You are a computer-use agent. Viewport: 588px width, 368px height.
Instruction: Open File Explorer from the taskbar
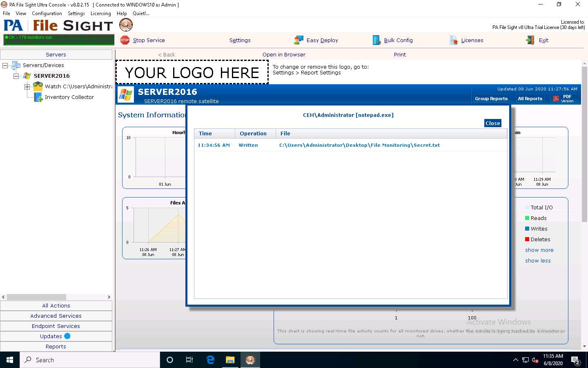[x=230, y=360]
